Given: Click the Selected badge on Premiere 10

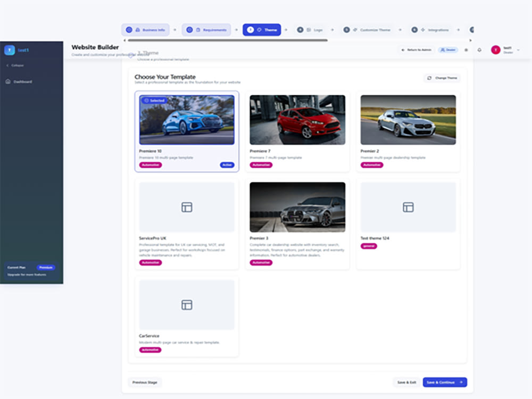Looking at the screenshot, I should point(154,101).
